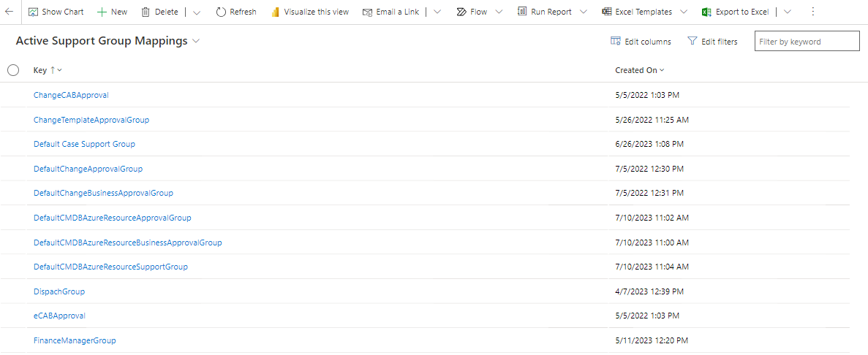Open Visualize this view

pyautogui.click(x=310, y=12)
